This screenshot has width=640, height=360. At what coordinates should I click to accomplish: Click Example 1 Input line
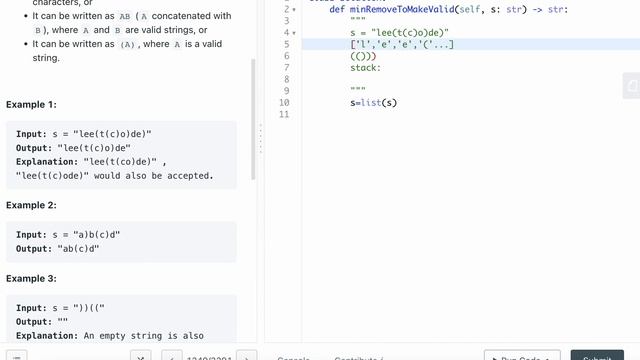[x=84, y=134]
